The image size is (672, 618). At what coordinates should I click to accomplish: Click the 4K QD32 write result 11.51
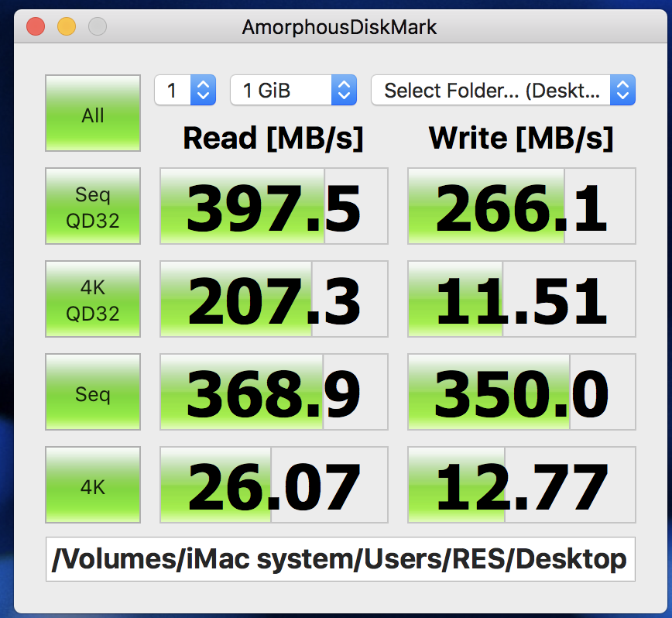click(x=522, y=299)
